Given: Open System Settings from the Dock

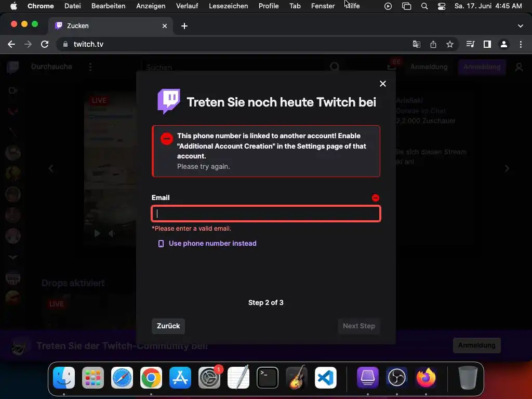Looking at the screenshot, I should coord(209,378).
